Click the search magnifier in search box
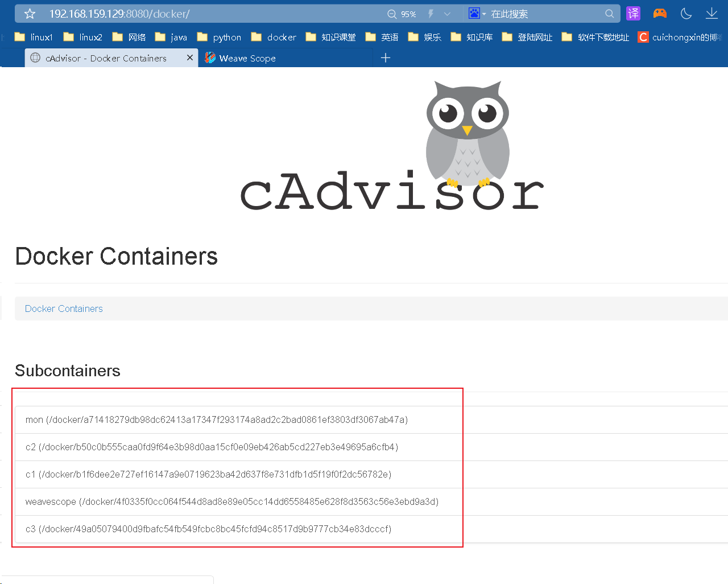 click(x=609, y=13)
